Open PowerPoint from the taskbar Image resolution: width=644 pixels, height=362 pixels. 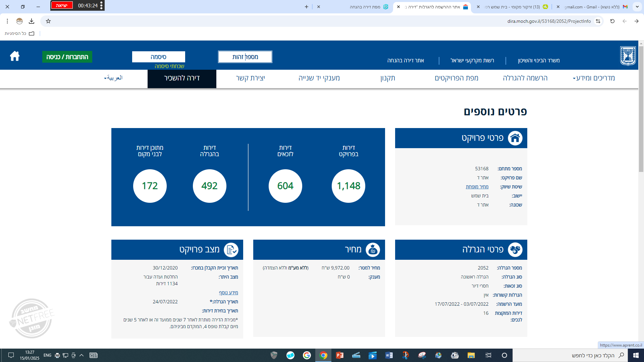click(x=339, y=356)
